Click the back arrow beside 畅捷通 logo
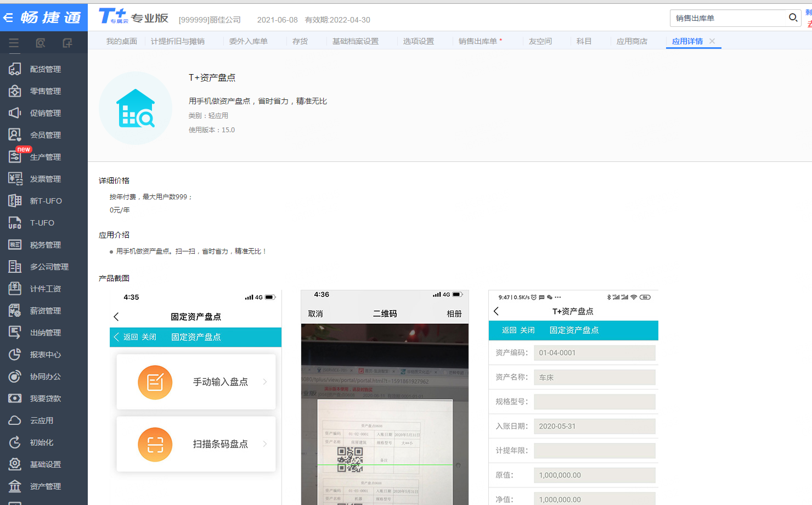The image size is (812, 505). pos(8,18)
